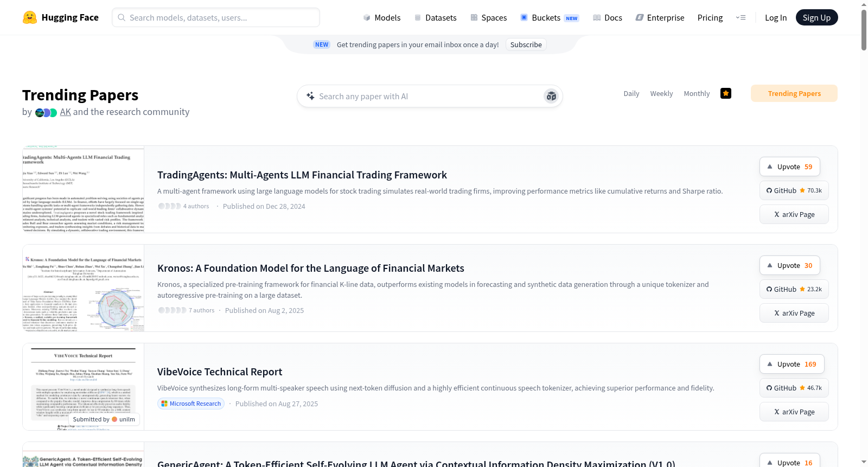Viewport: 868px width, 467px height.
Task: Open Models in the top navigation
Action: 382,17
